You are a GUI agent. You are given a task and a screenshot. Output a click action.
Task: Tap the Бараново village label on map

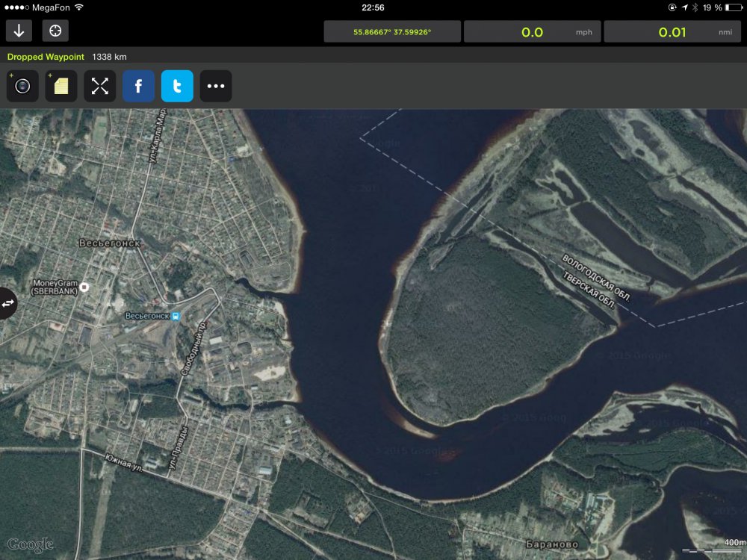552,544
